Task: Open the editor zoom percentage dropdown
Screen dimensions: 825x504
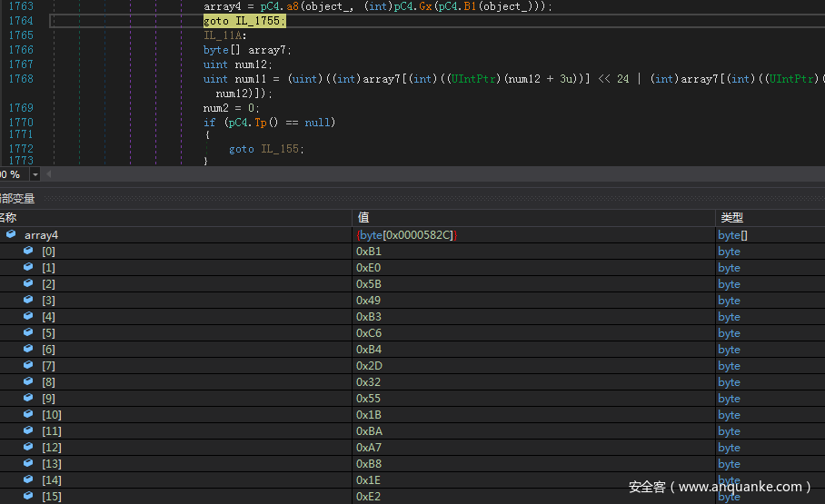Action: pos(35,174)
